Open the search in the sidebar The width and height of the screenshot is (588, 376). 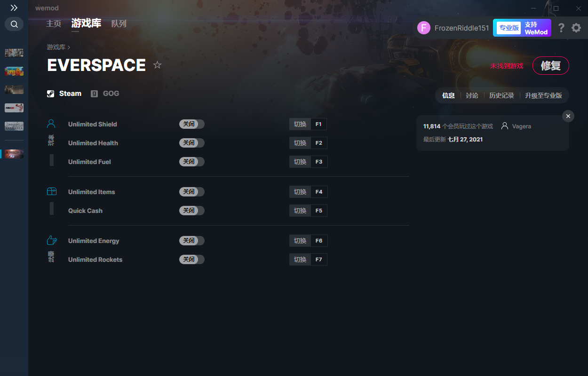pyautogui.click(x=14, y=24)
